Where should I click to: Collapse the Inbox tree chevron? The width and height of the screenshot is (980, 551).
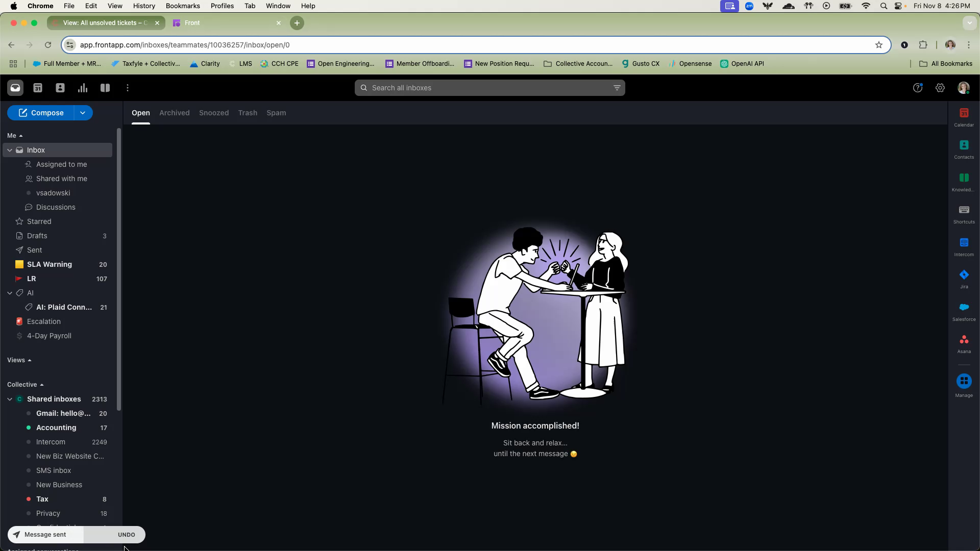click(10, 150)
